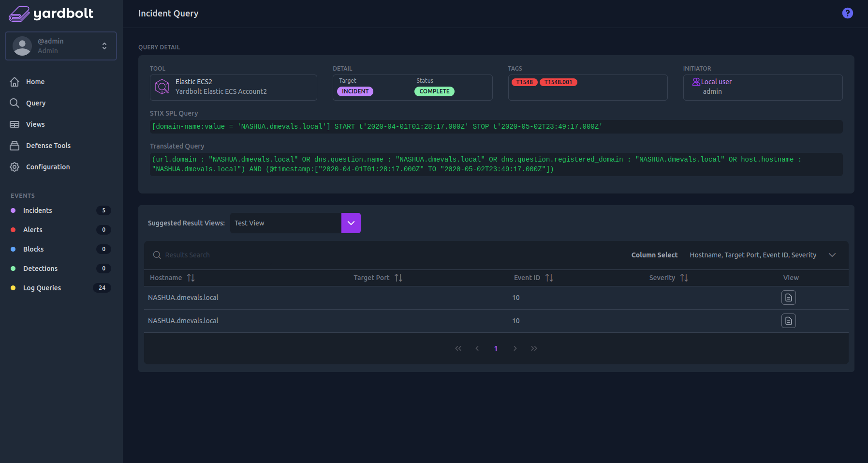Viewport: 868px width, 463px height.
Task: Open Alerts events list
Action: coord(33,230)
